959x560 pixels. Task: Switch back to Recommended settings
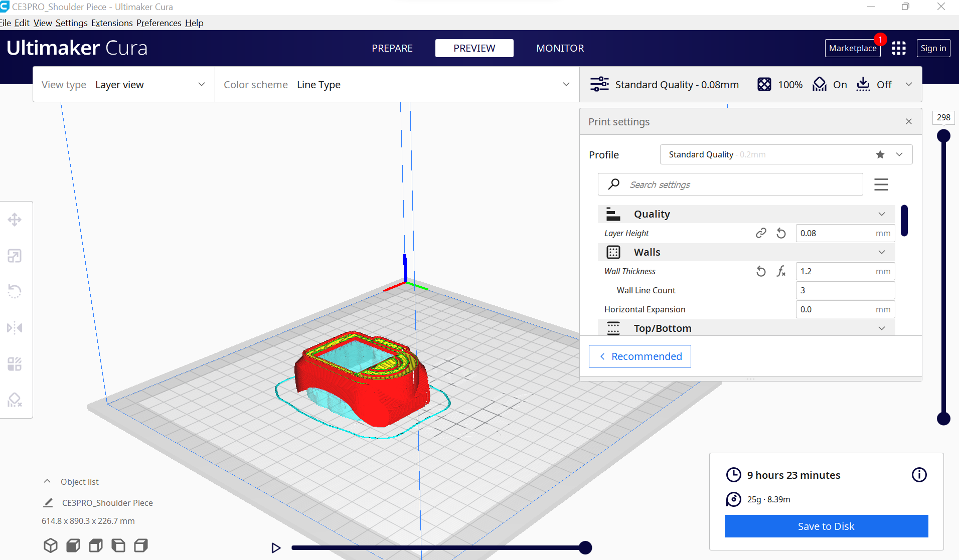pyautogui.click(x=640, y=356)
